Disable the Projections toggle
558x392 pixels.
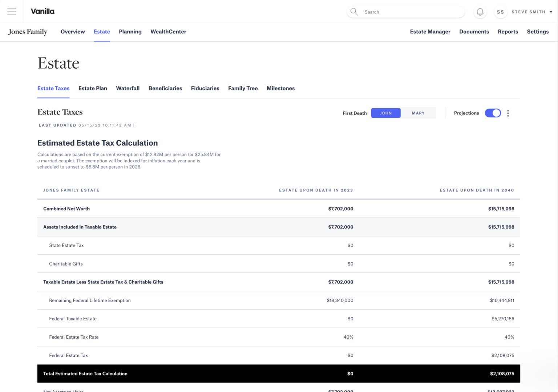[493, 113]
